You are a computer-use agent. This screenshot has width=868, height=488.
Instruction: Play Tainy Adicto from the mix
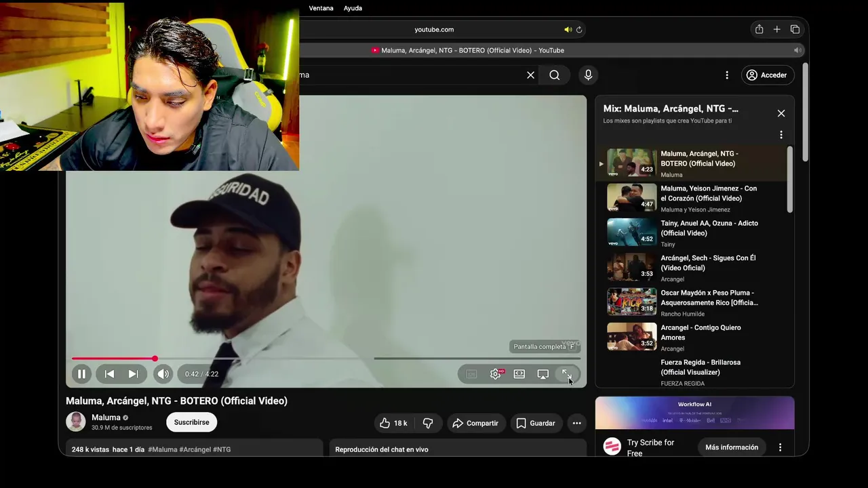pyautogui.click(x=692, y=233)
